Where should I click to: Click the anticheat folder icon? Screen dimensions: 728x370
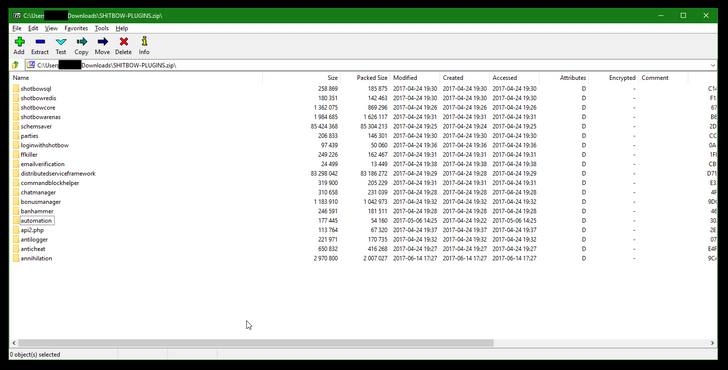click(16, 249)
